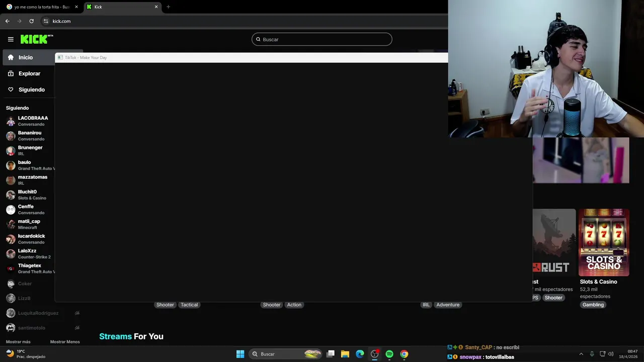This screenshot has height=362, width=644.
Task: Click the browser forward arrow
Action: click(x=19, y=21)
